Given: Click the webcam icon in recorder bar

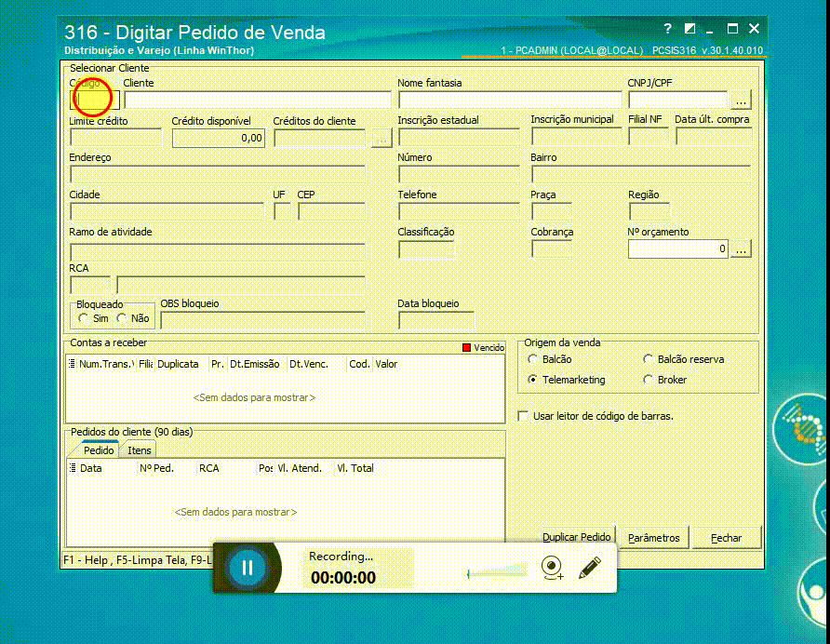Looking at the screenshot, I should click(552, 568).
